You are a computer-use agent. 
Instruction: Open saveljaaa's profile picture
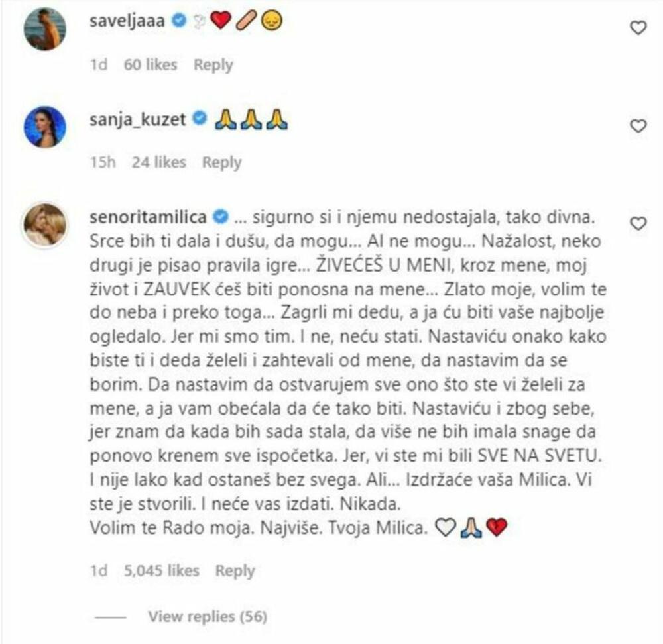click(45, 29)
